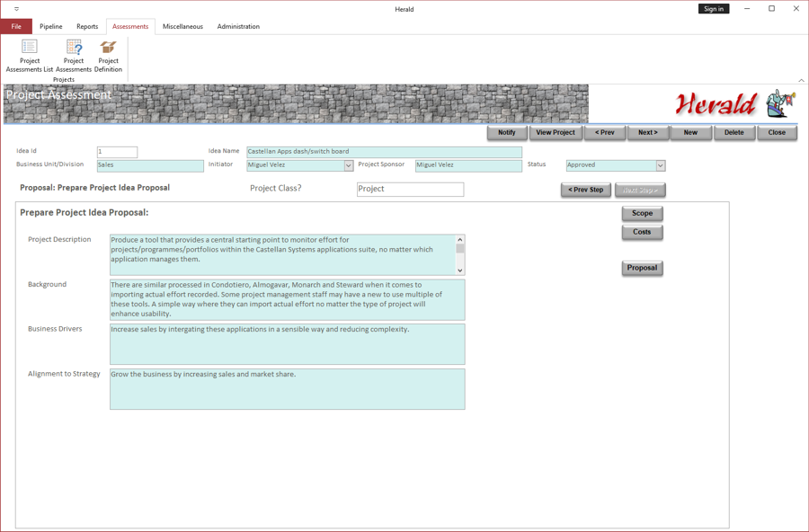Image resolution: width=809 pixels, height=532 pixels.
Task: Open the Miscellaneous tab
Action: pos(182,26)
